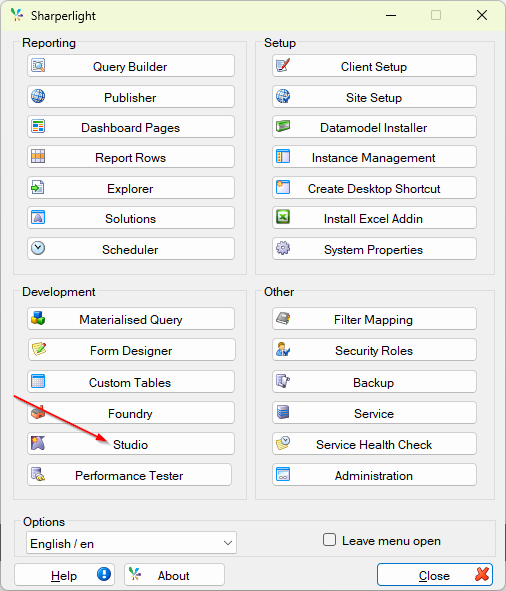Enable the Leave menu open checkbox
The height and width of the screenshot is (591, 506).
click(329, 540)
